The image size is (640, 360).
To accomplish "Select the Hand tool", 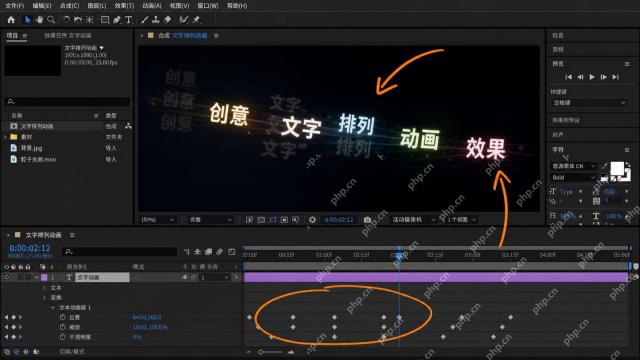I will coord(39,20).
